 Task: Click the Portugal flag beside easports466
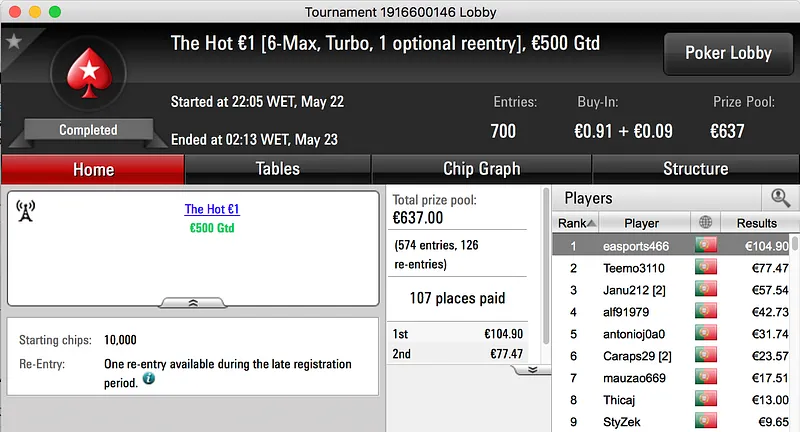pyautogui.click(x=707, y=246)
